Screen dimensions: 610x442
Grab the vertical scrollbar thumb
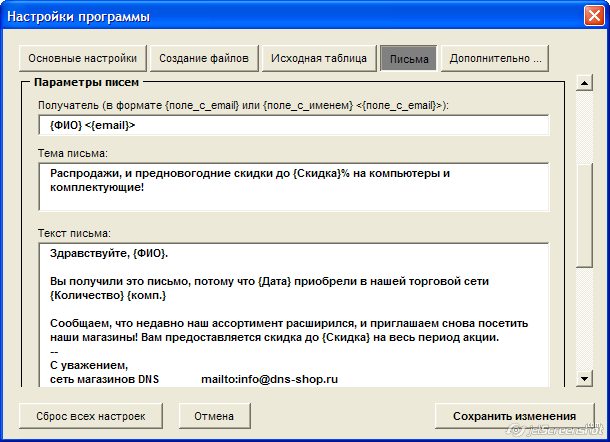584,215
